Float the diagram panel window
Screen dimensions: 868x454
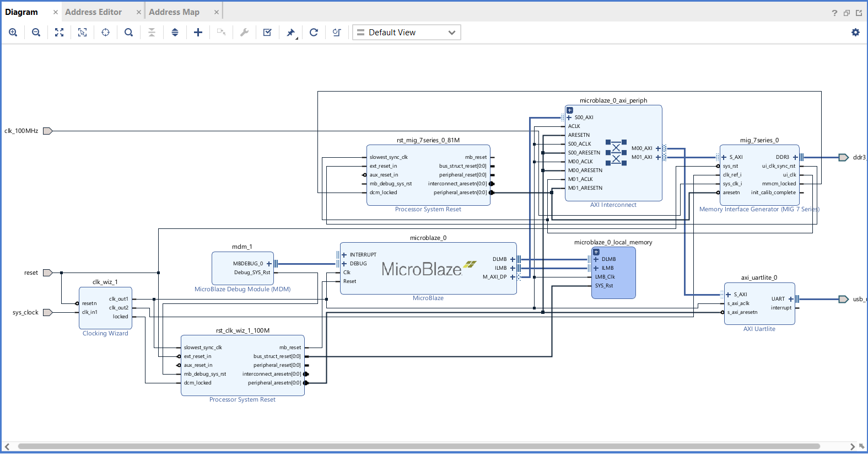[859, 13]
